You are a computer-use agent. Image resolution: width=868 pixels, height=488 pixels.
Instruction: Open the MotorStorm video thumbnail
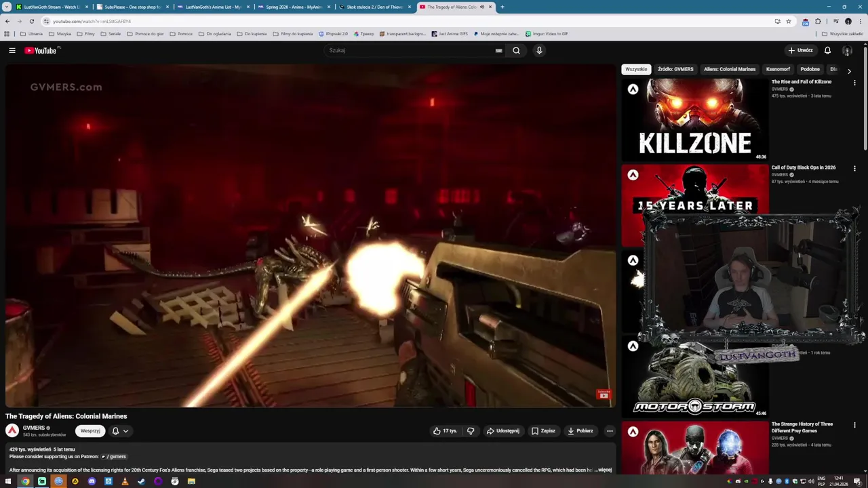(x=695, y=376)
